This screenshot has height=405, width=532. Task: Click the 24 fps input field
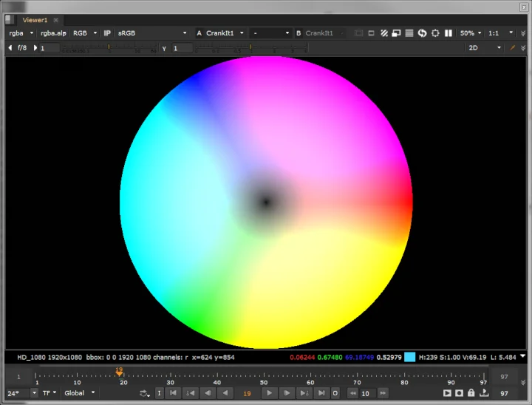click(18, 393)
